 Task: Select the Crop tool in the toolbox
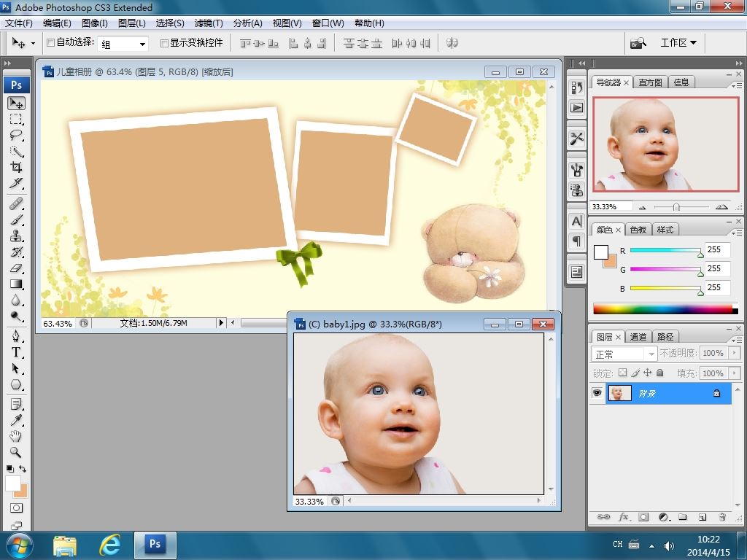[16, 168]
